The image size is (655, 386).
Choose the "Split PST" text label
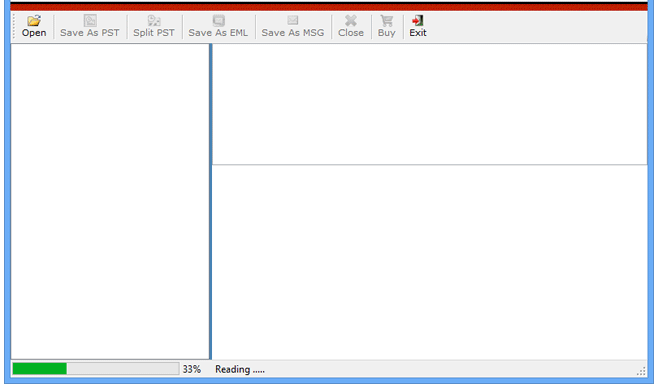154,33
